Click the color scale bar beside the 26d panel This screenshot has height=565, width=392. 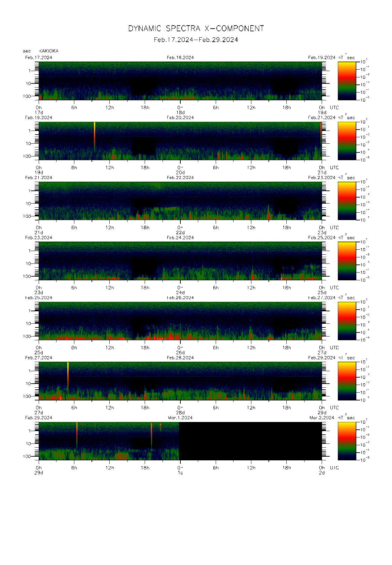347,321
